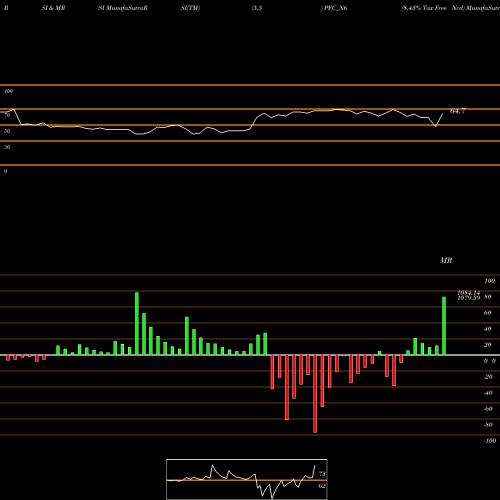Click the 100 label on the left RSI axis
This screenshot has height=500, width=500.
[8, 91]
